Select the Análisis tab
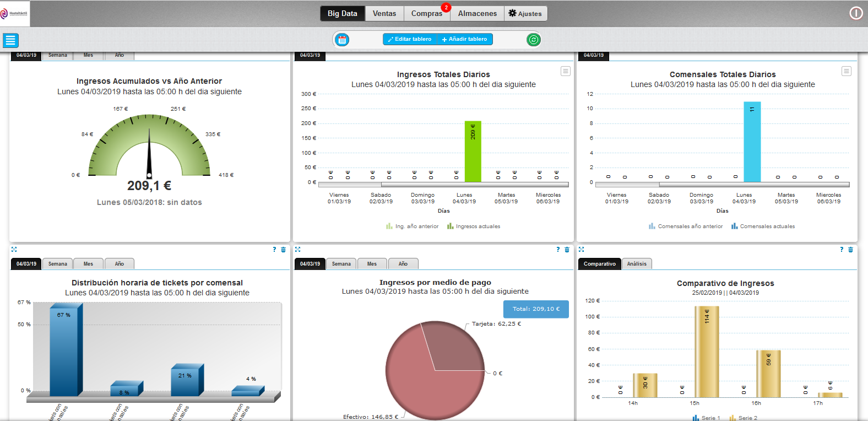 (637, 264)
